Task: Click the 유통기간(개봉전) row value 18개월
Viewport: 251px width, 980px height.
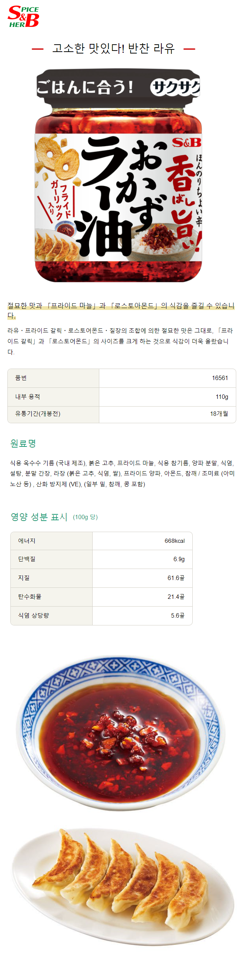Action: (219, 414)
